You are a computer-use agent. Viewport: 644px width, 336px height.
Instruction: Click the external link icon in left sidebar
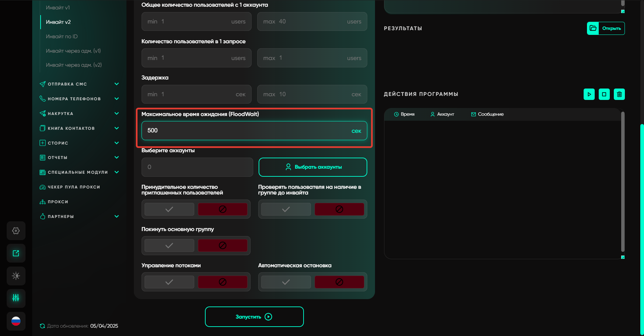pos(16,253)
